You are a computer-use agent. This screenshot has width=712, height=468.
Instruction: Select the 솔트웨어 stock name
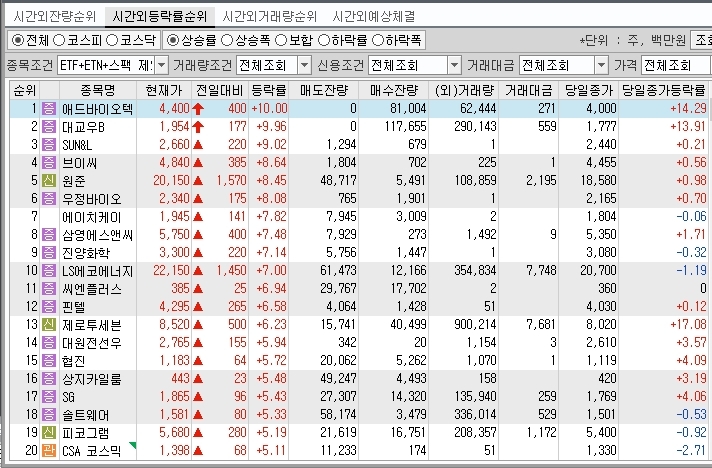click(x=85, y=415)
